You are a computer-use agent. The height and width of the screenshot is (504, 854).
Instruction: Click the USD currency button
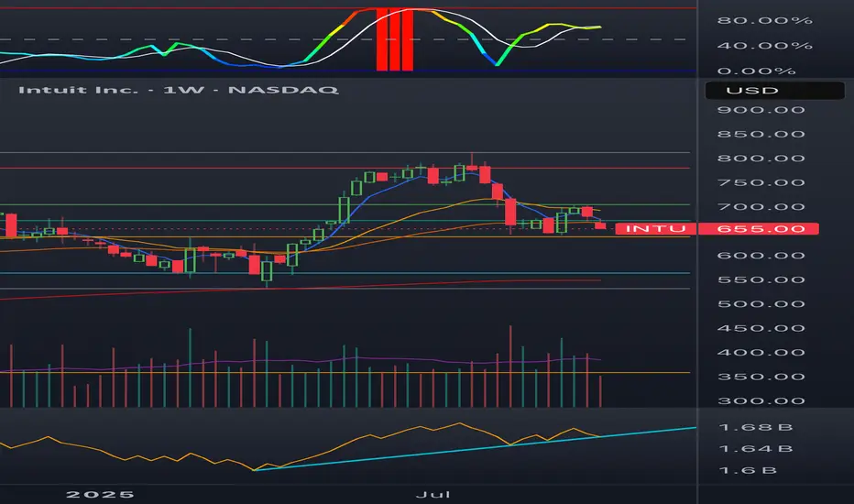point(774,91)
